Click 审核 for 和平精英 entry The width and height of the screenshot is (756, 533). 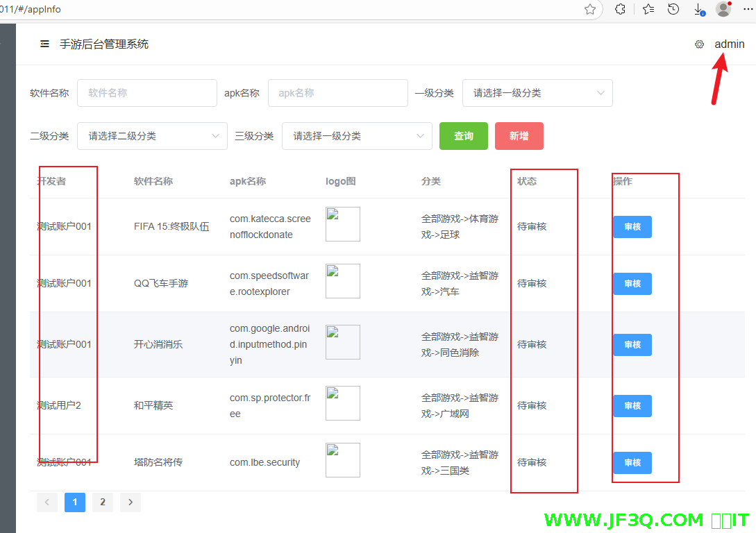pos(632,406)
